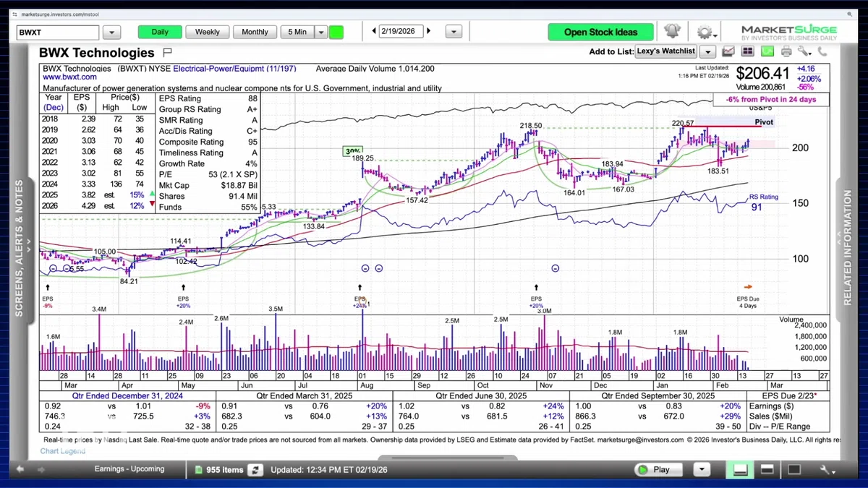Switch to the Weekly chart
The image size is (868, 488).
(x=208, y=32)
